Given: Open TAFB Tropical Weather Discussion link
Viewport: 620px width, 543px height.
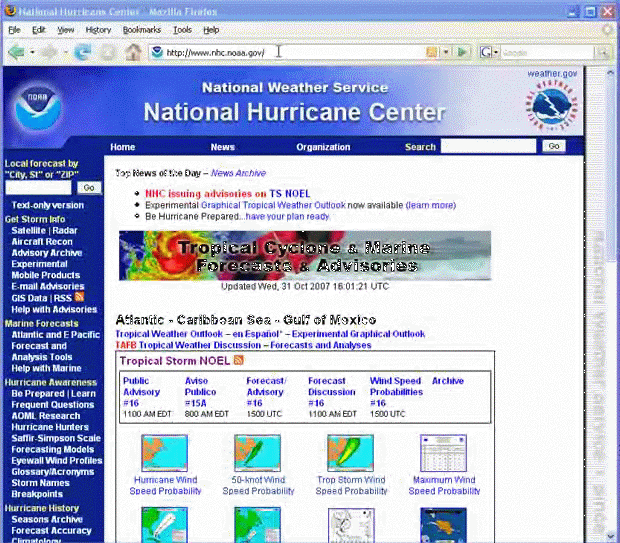Looking at the screenshot, I should point(188,345).
